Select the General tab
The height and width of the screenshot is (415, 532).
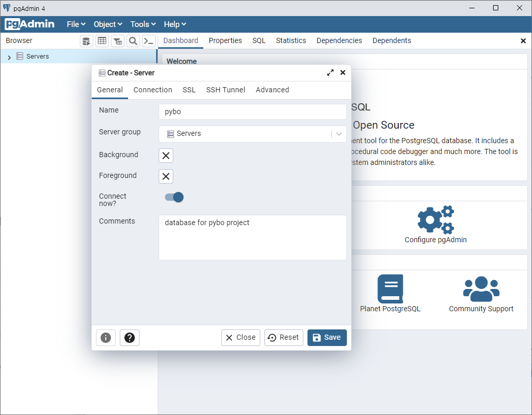(x=110, y=90)
